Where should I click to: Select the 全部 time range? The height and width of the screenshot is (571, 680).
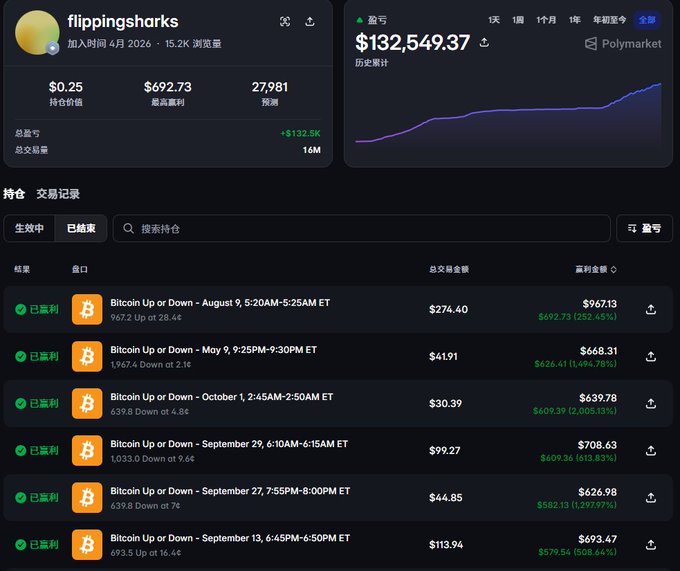(647, 20)
